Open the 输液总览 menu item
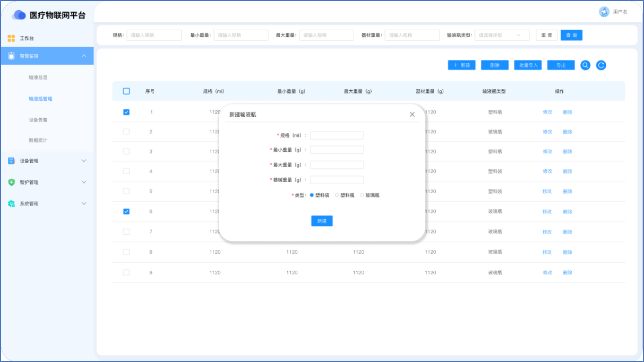The height and width of the screenshot is (362, 644). pyautogui.click(x=38, y=77)
